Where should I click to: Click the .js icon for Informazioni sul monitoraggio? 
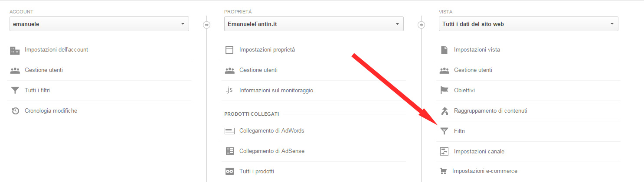[229, 90]
